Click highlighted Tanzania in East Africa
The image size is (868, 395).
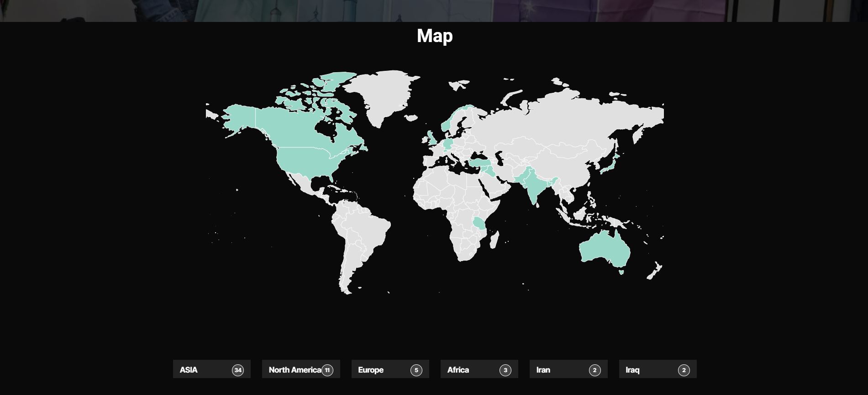pos(479,224)
